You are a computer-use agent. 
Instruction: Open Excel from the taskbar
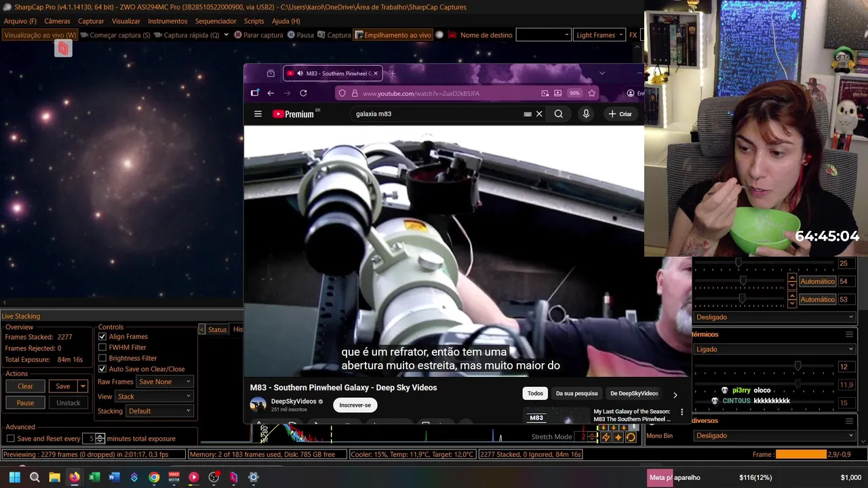point(94,477)
